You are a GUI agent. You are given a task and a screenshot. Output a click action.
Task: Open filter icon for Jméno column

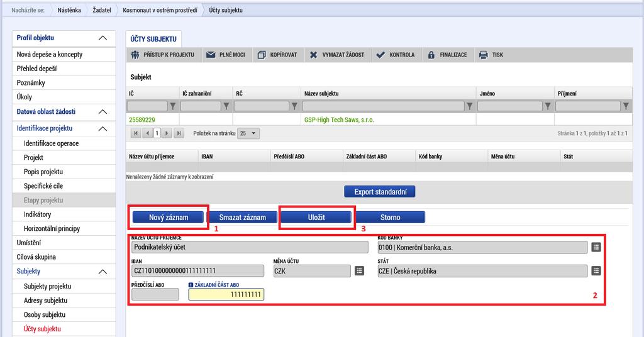click(548, 106)
